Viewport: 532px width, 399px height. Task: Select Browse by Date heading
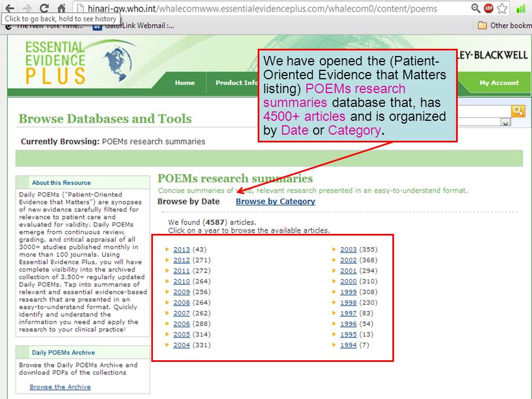pyautogui.click(x=188, y=201)
